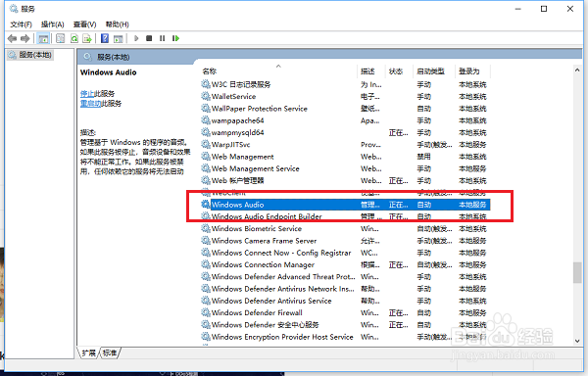Open Help via blue question-mark icon
The height and width of the screenshot is (376, 588).
click(x=105, y=38)
